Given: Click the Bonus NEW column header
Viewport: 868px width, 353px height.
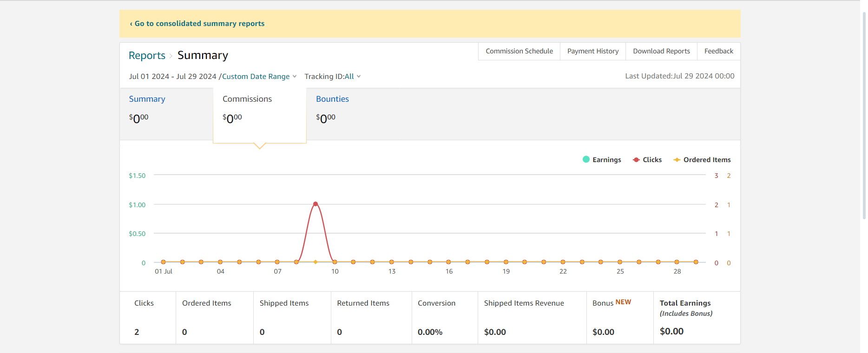Looking at the screenshot, I should [612, 303].
